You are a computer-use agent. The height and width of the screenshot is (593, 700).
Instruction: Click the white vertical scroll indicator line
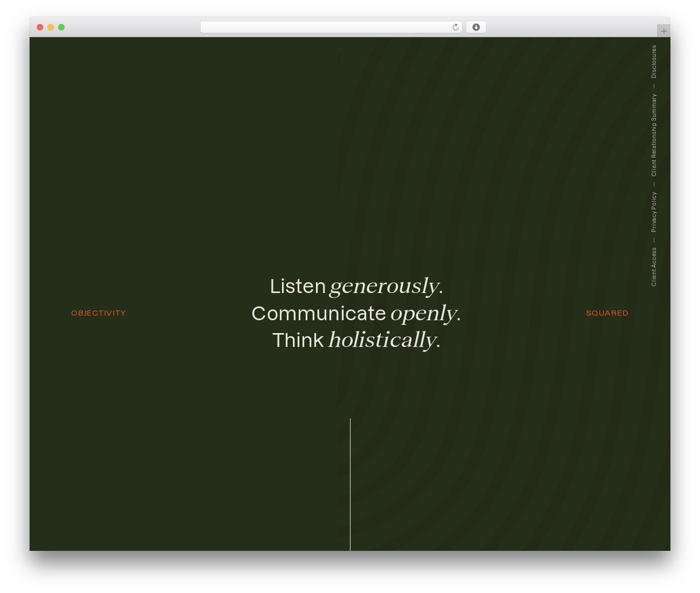click(x=350, y=485)
